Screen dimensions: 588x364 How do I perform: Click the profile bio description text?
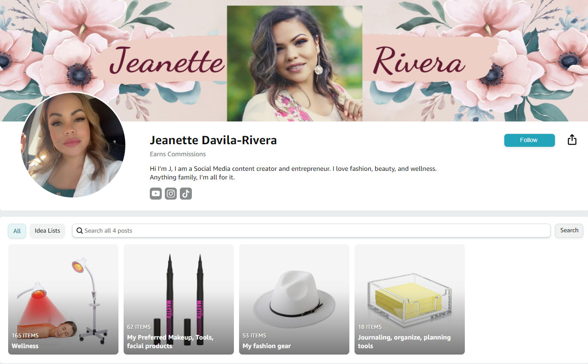click(x=293, y=173)
